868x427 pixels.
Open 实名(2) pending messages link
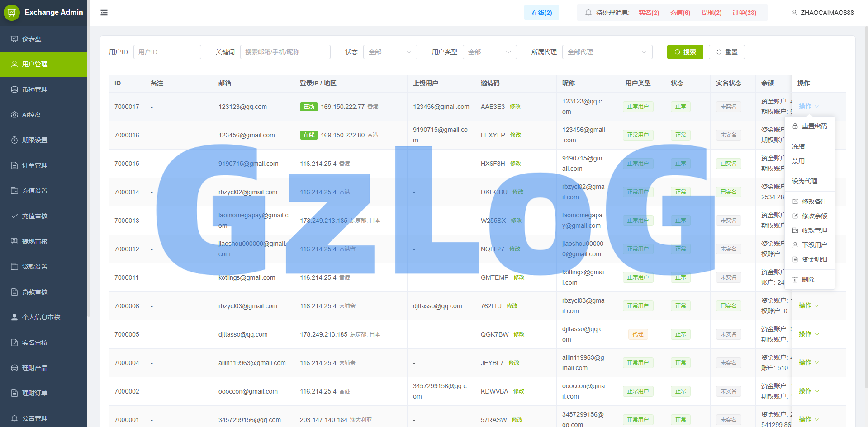[x=649, y=13]
